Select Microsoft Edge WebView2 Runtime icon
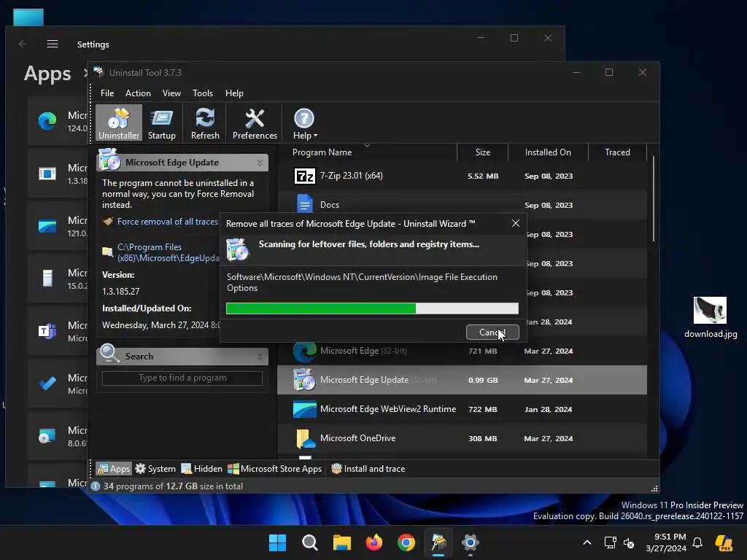This screenshot has height=560, width=747. (304, 410)
